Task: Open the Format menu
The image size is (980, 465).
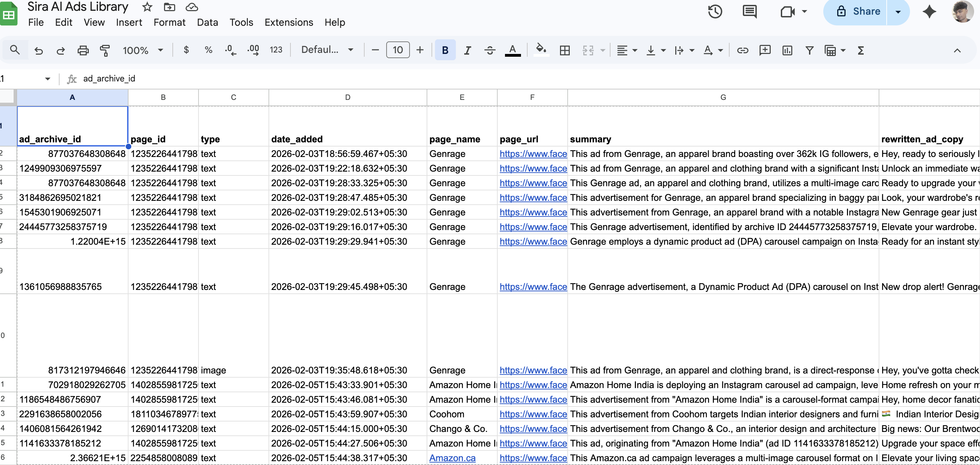Action: coord(169,22)
